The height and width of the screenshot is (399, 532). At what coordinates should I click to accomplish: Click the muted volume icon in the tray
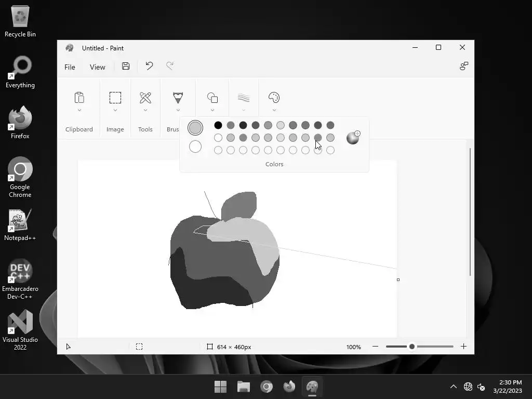pos(481,387)
